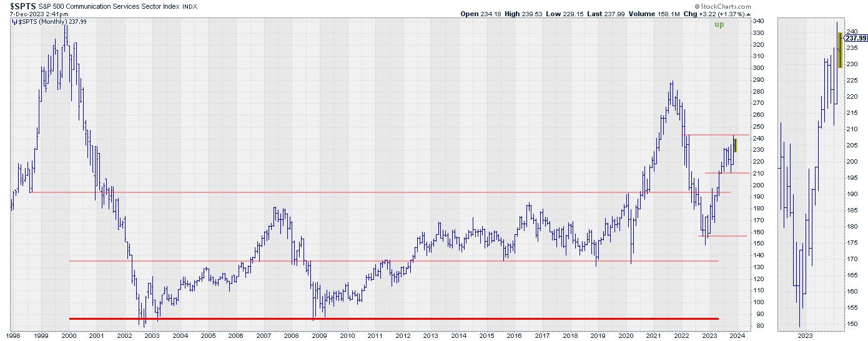Select the 2016 label on the time axis
The height and width of the screenshot is (341, 868).
tap(513, 335)
